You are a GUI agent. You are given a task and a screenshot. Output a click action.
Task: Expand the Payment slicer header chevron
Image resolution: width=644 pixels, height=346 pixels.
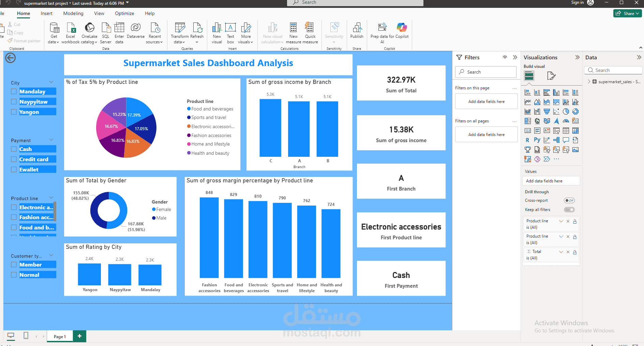pyautogui.click(x=51, y=139)
